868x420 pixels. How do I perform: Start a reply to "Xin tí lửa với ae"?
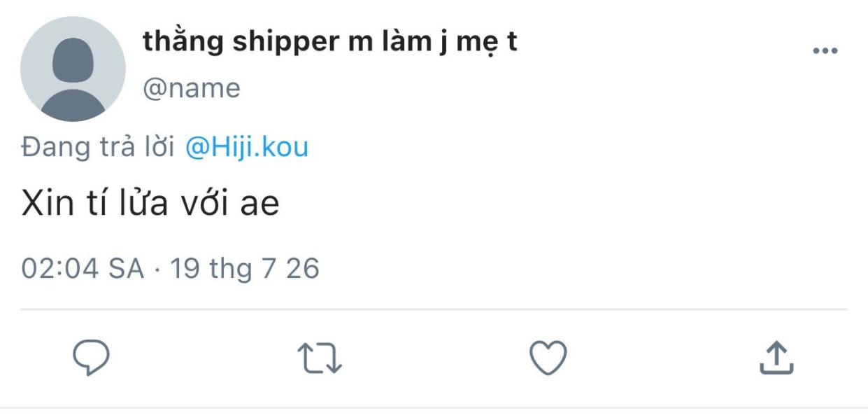click(92, 359)
